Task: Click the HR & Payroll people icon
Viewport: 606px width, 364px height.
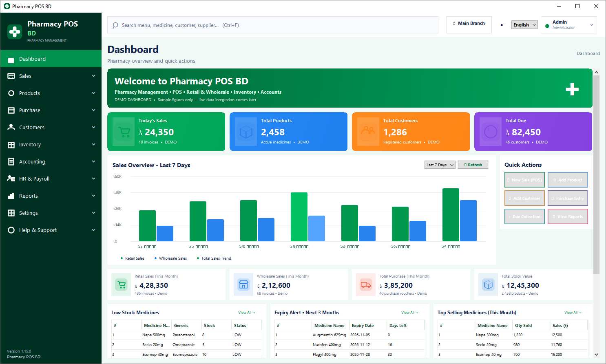Action: (x=11, y=179)
